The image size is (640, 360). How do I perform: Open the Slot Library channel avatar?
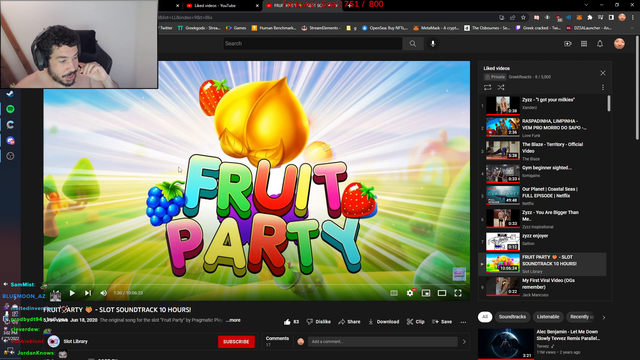(x=53, y=341)
